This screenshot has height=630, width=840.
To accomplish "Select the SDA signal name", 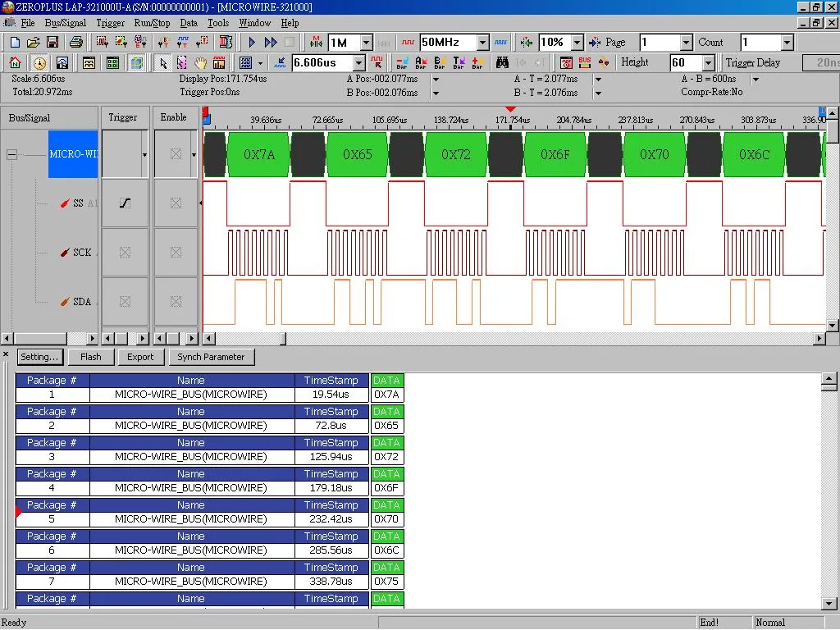I will coord(82,302).
